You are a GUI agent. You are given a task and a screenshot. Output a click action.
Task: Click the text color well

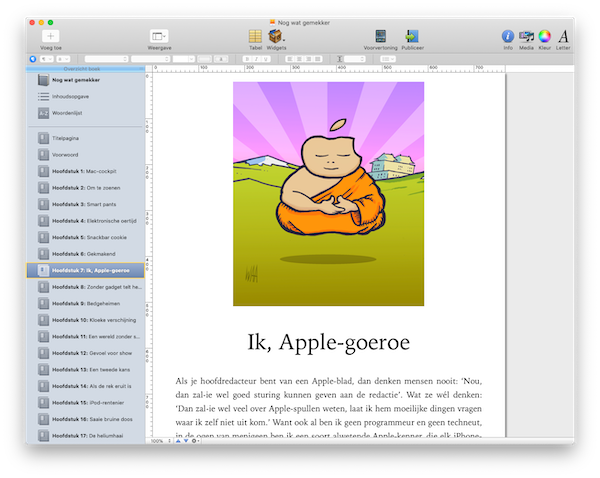tap(204, 59)
